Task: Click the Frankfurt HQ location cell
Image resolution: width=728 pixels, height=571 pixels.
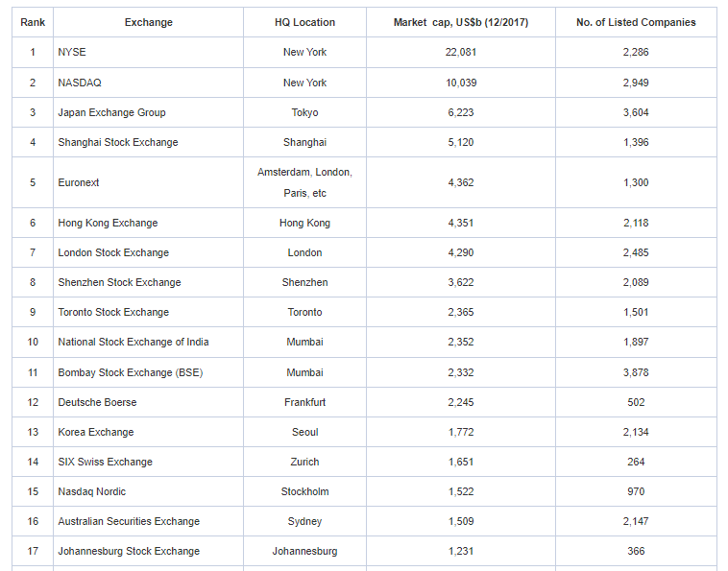Action: (304, 402)
